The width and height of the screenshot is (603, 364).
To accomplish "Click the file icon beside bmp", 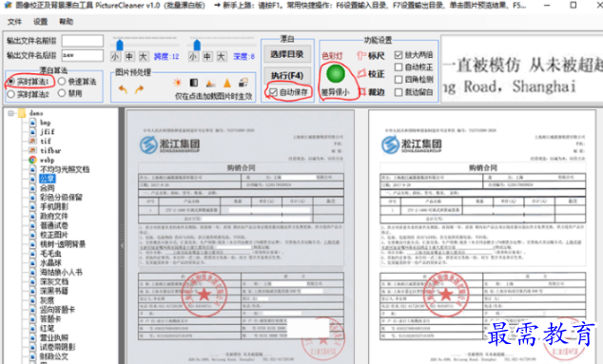I will coord(33,123).
